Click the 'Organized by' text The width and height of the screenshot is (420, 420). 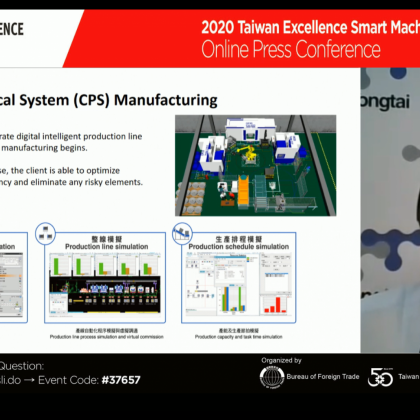(x=281, y=360)
